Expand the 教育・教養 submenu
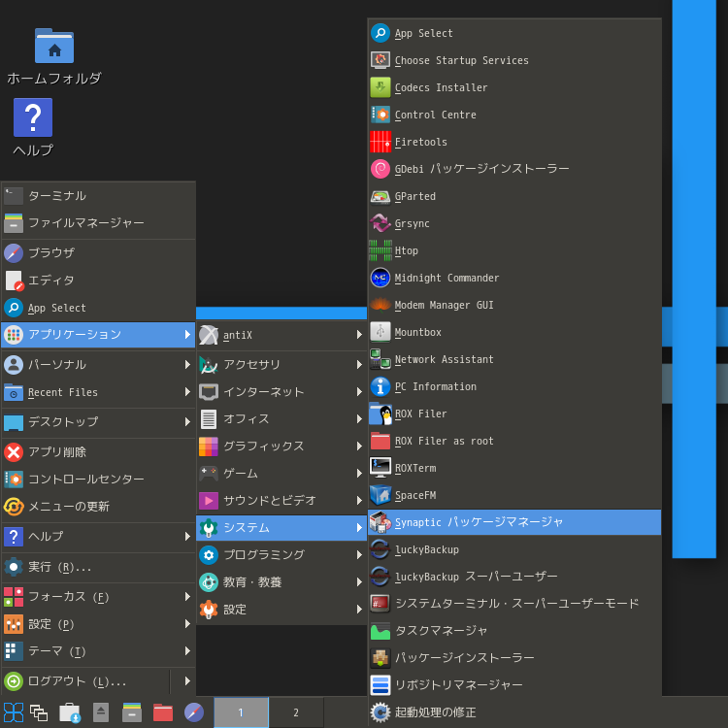Image resolution: width=728 pixels, height=728 pixels. [281, 581]
